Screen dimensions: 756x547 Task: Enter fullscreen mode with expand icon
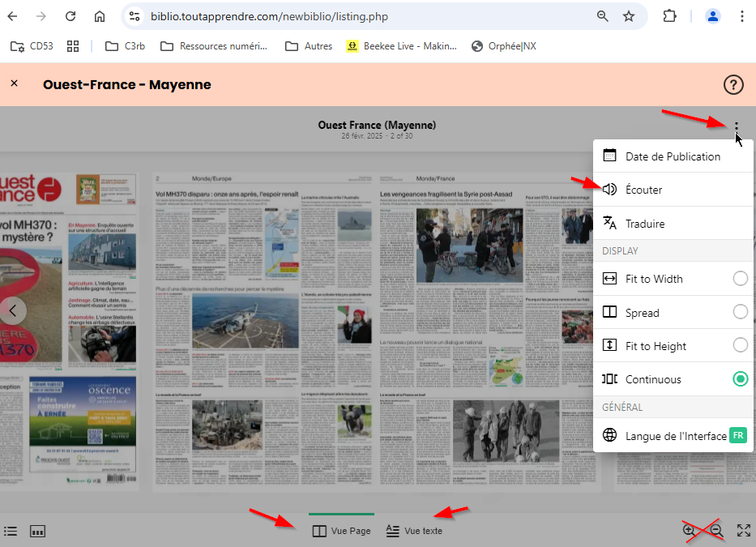pos(743,531)
